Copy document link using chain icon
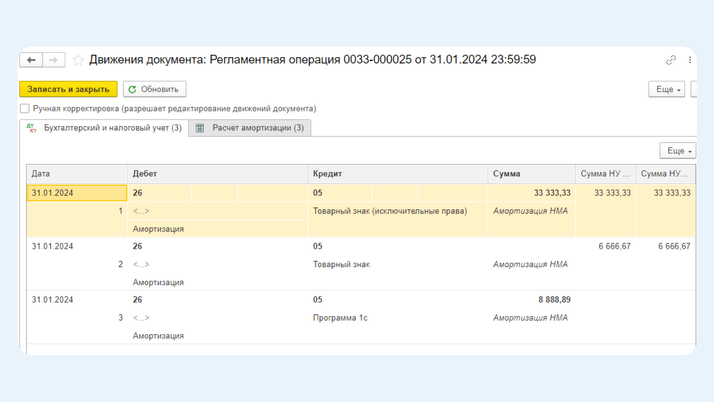The width and height of the screenshot is (714, 402). click(671, 60)
